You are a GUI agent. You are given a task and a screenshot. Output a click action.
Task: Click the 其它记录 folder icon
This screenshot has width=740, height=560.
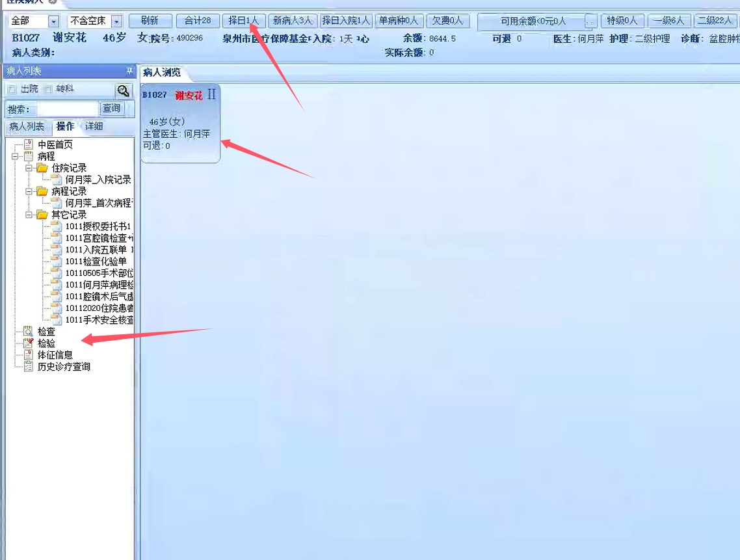coord(42,215)
